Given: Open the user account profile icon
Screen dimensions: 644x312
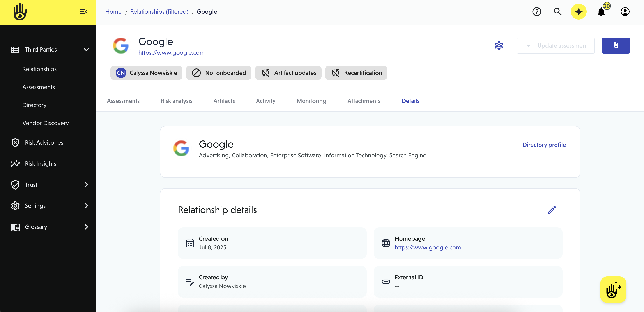Looking at the screenshot, I should [x=625, y=12].
